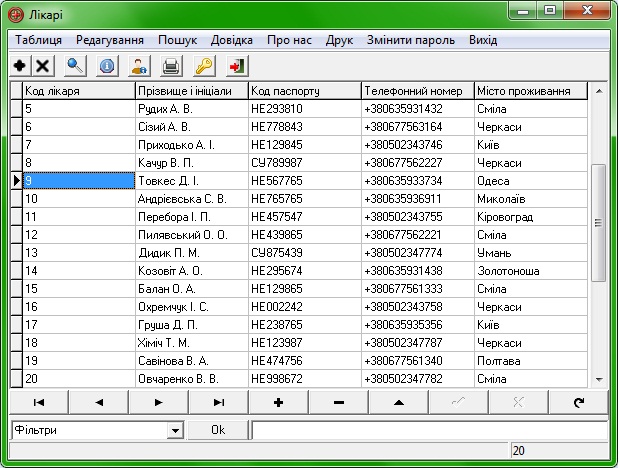Select cell Рудих А. В.
The image size is (620, 468).
point(192,109)
